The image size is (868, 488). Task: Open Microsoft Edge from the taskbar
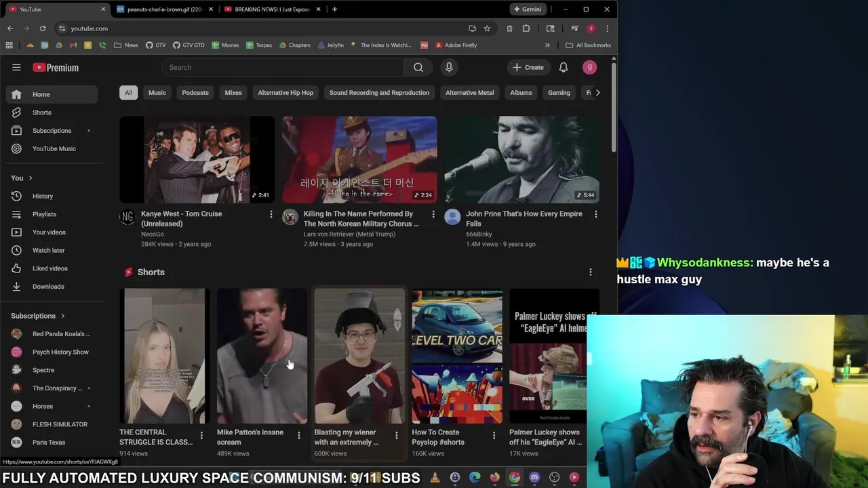point(475,477)
